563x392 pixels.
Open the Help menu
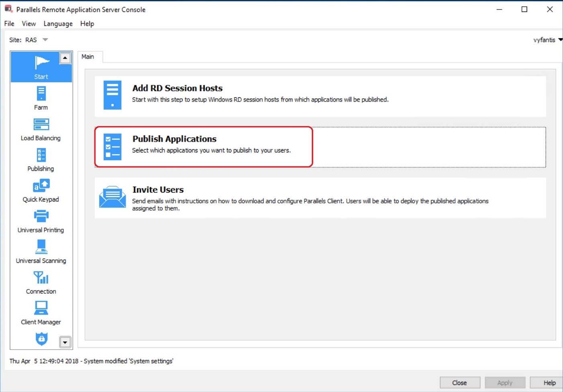coord(87,24)
